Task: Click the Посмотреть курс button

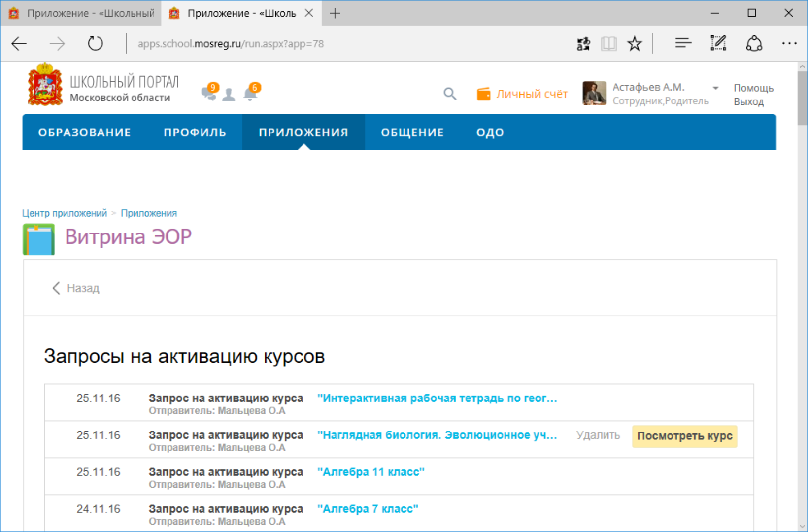Action: [x=685, y=436]
